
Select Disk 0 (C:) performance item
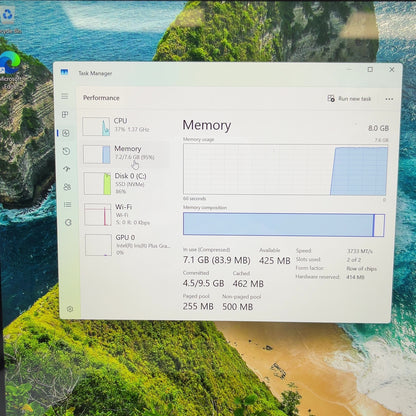[127, 183]
